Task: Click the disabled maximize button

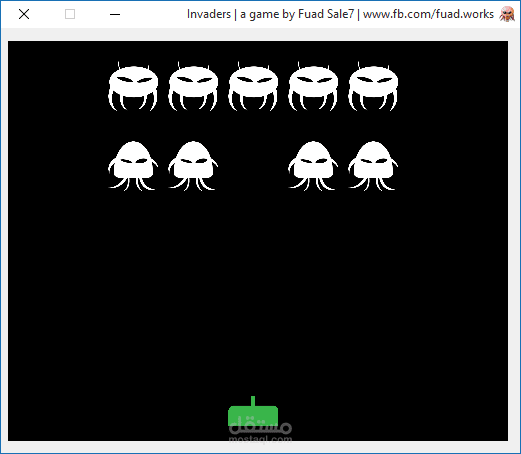Action: click(70, 14)
